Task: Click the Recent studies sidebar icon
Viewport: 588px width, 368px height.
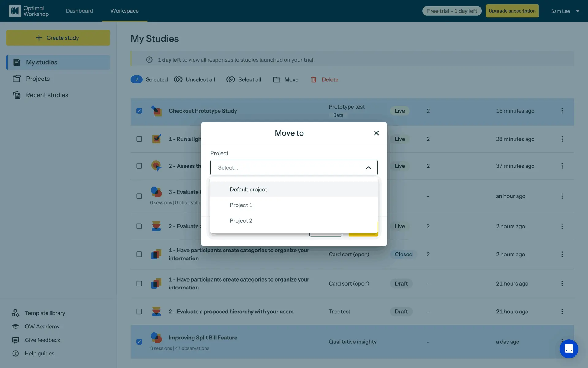Action: (17, 95)
